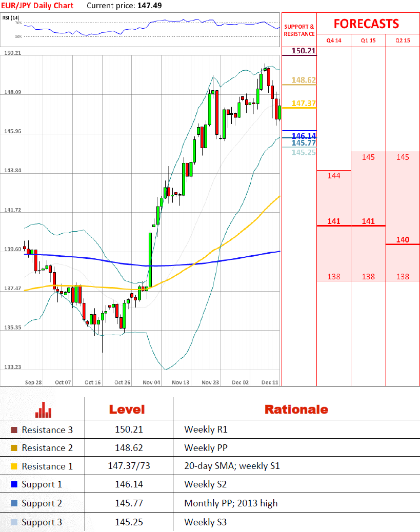The height and width of the screenshot is (532, 420).
Task: Click the Sep 28 date axis label
Action: coord(33,382)
